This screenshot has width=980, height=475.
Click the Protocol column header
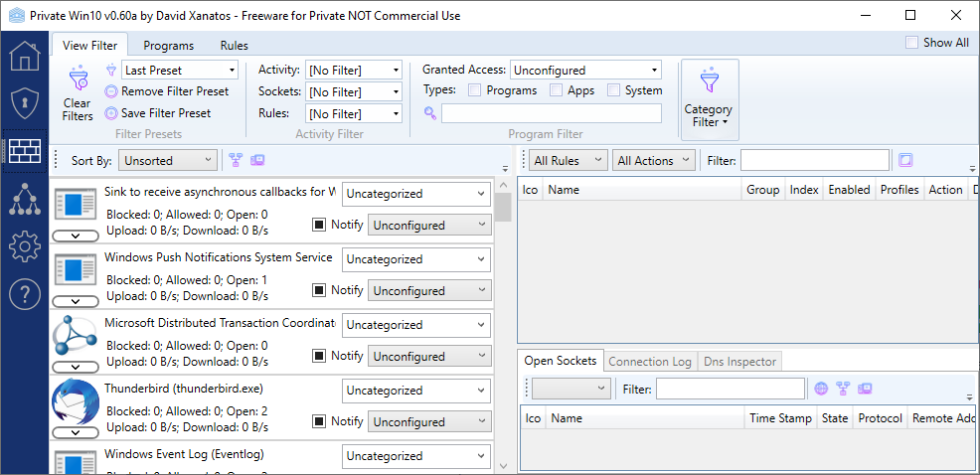881,418
